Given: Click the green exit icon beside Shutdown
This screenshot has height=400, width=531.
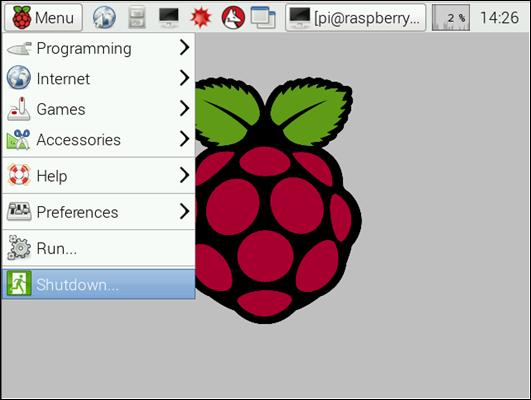Looking at the screenshot, I should pos(19,284).
